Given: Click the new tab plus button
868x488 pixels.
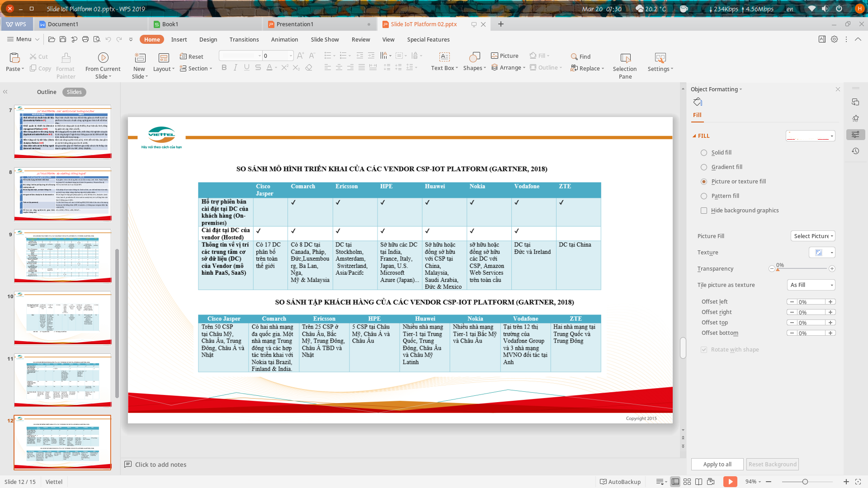Looking at the screenshot, I should pyautogui.click(x=501, y=24).
